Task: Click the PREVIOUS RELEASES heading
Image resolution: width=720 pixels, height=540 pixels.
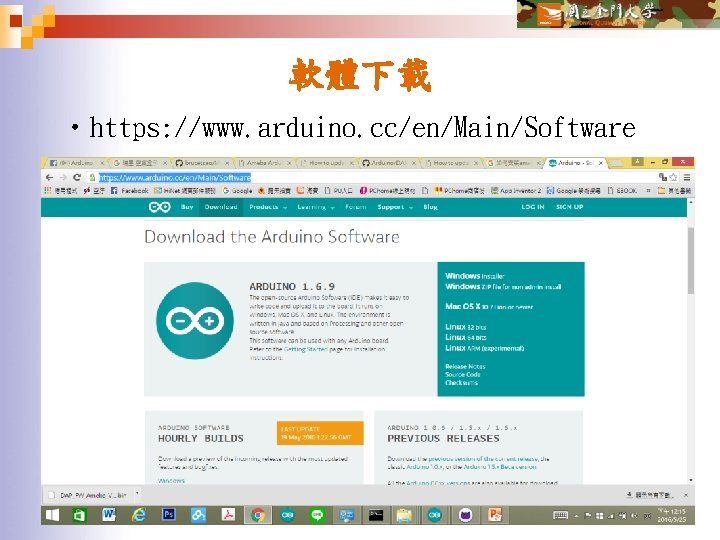Action: (x=443, y=439)
